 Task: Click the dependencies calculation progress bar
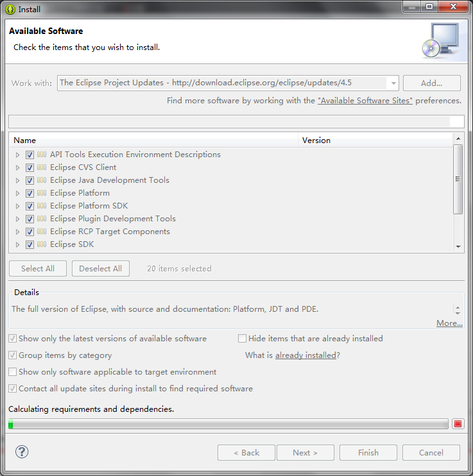pos(228,424)
